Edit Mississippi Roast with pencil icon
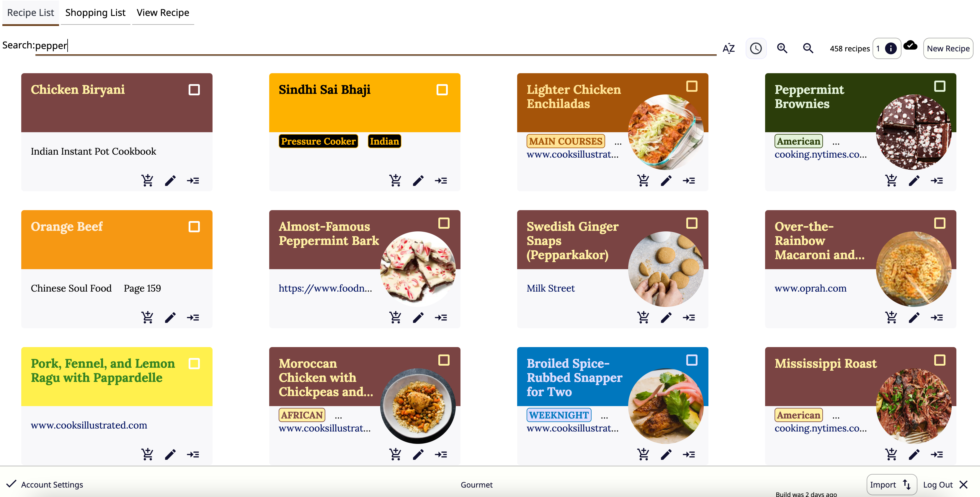The height and width of the screenshot is (497, 980). pos(914,454)
